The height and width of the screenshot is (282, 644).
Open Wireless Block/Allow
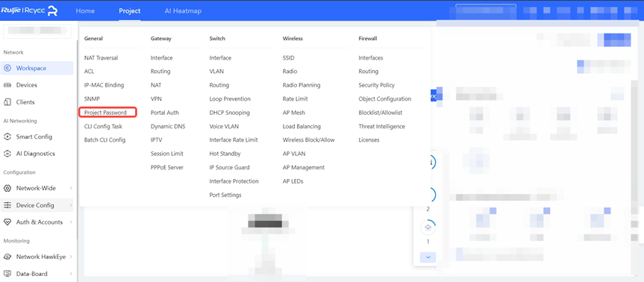point(309,140)
